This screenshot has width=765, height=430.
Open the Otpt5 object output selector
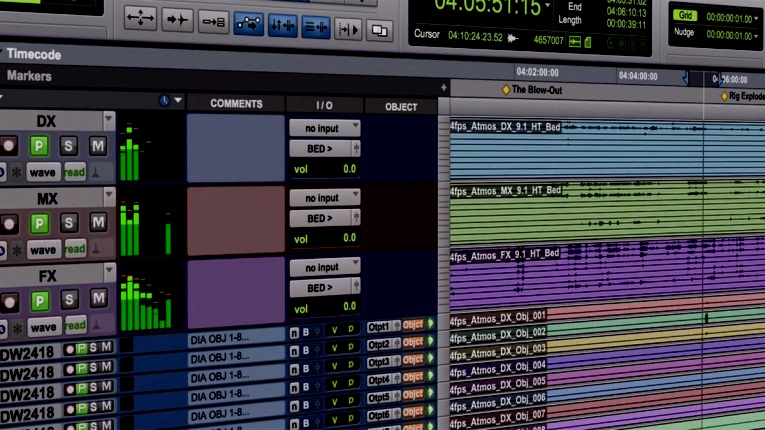coord(383,398)
